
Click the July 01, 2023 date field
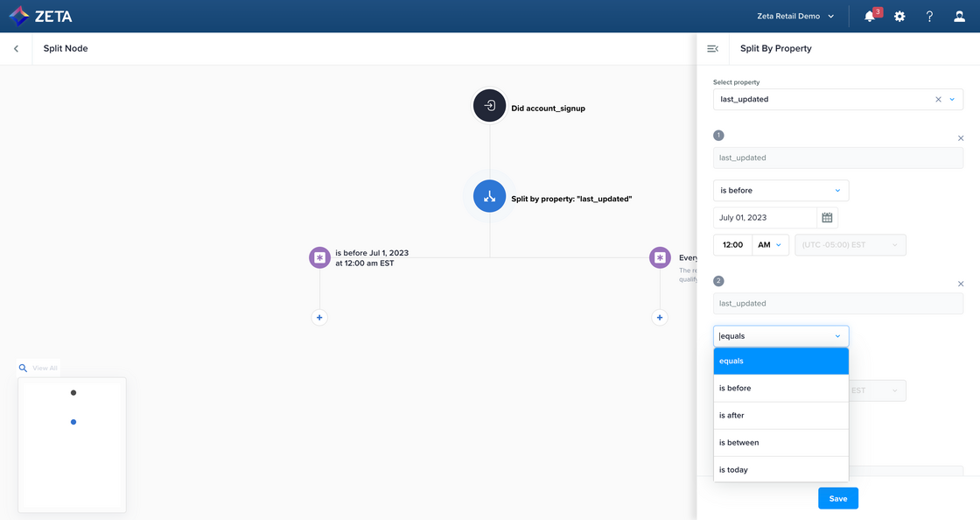pos(765,218)
